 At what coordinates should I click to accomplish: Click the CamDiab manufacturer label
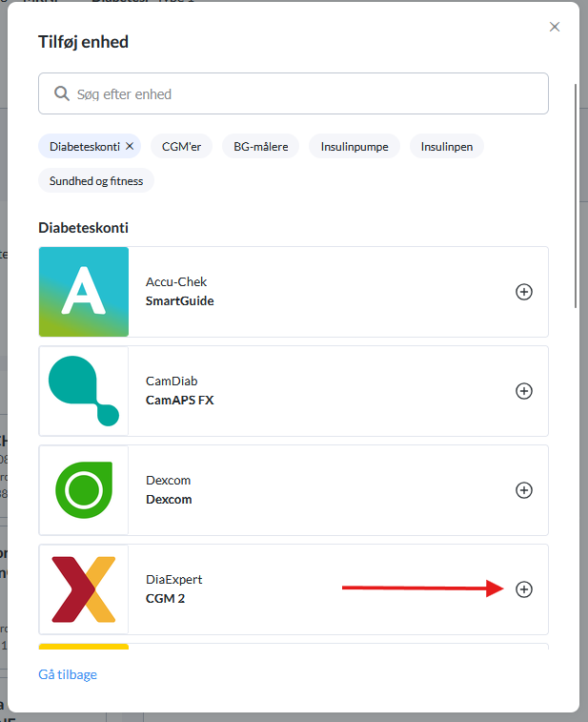tap(172, 382)
